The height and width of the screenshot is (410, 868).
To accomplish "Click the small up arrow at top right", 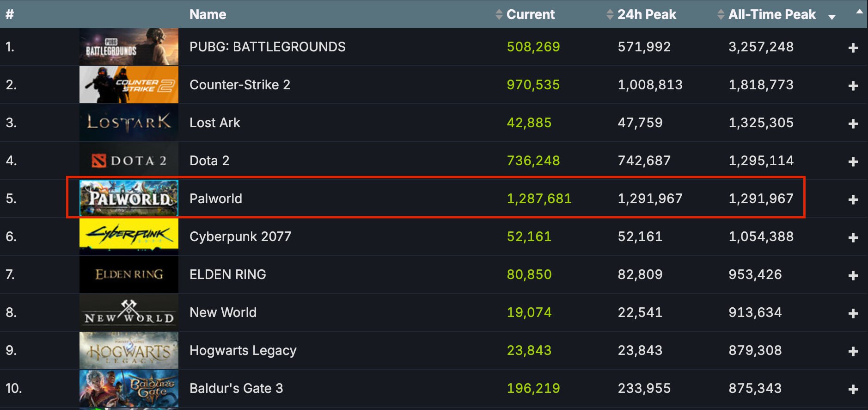I will pyautogui.click(x=859, y=12).
